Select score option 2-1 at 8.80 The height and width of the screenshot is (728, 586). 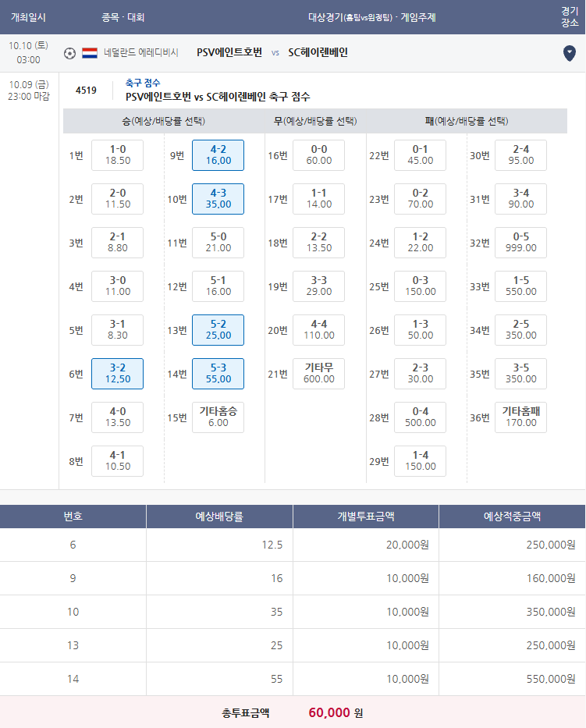click(118, 243)
